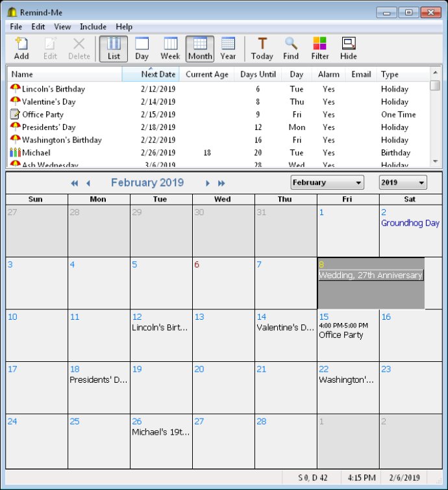Open the Include menu

[93, 27]
